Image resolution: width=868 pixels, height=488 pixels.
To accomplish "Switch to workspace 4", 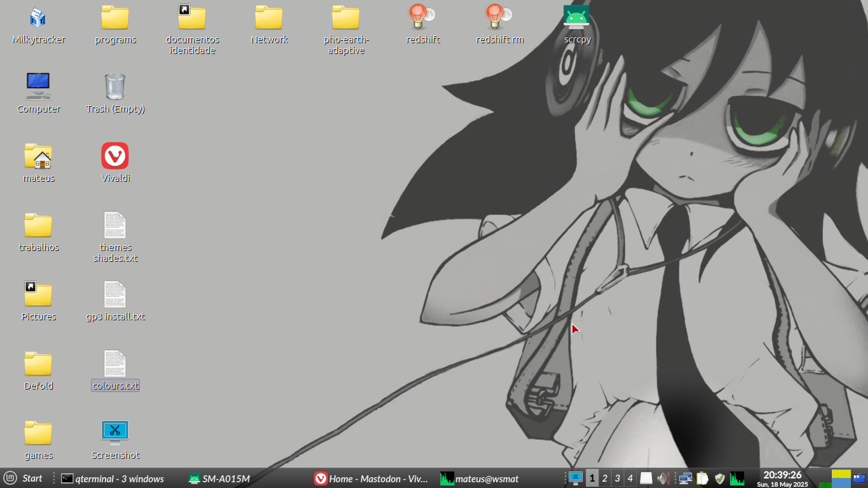I will click(x=630, y=478).
